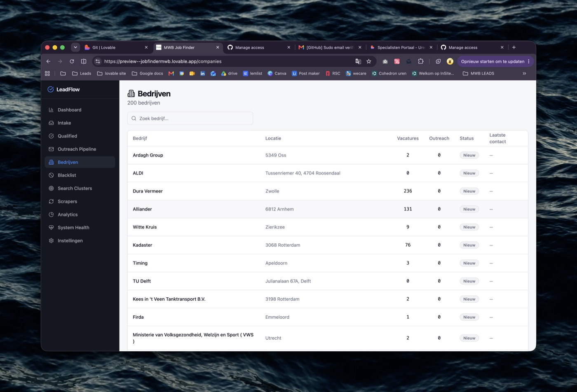Click the Nieuw status badge for Firda
Screen dimensions: 577x392
click(x=469, y=317)
